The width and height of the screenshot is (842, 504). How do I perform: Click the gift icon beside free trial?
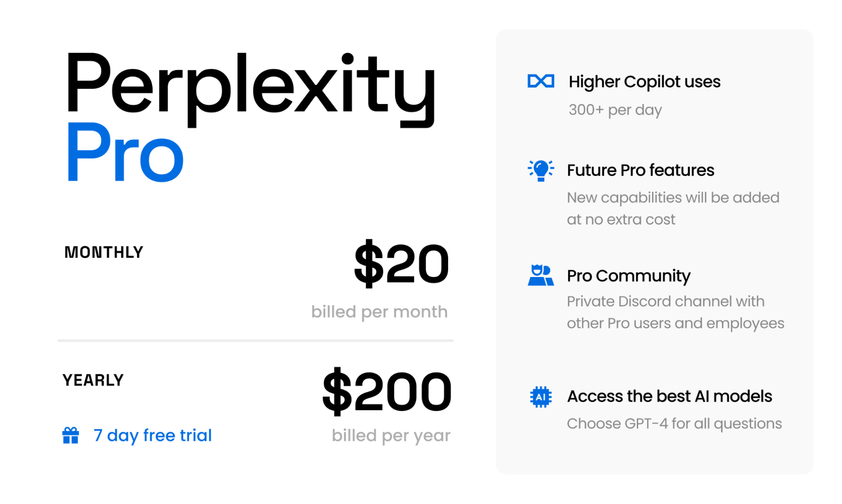pos(70,435)
